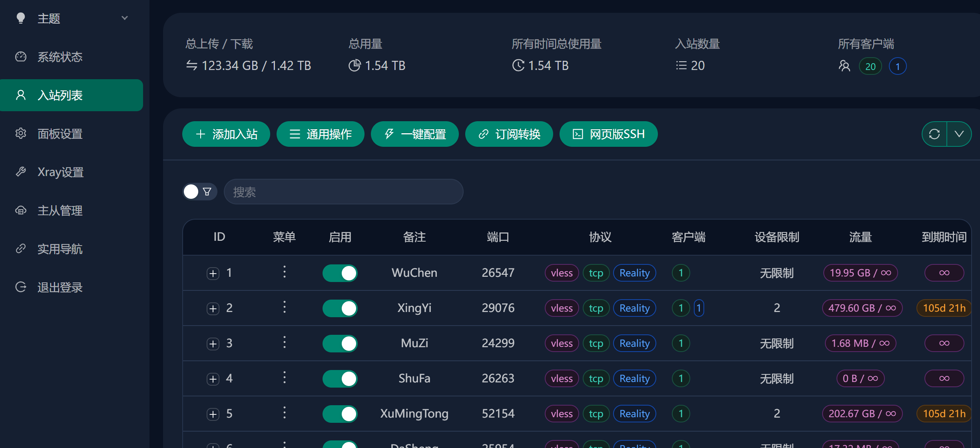Go to 主从管理 in the sidebar
Image resolution: width=980 pixels, height=448 pixels.
(60, 210)
